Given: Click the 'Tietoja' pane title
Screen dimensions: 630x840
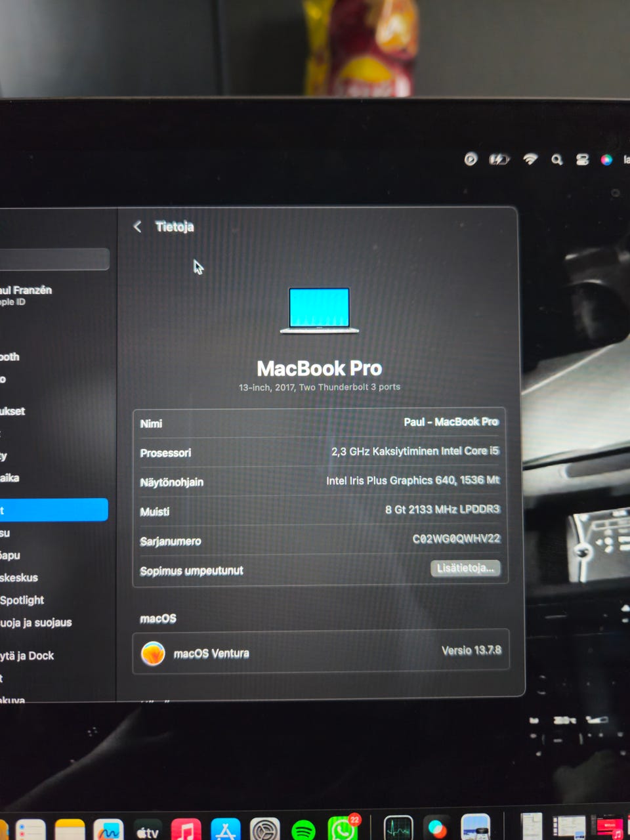Looking at the screenshot, I should tap(175, 227).
